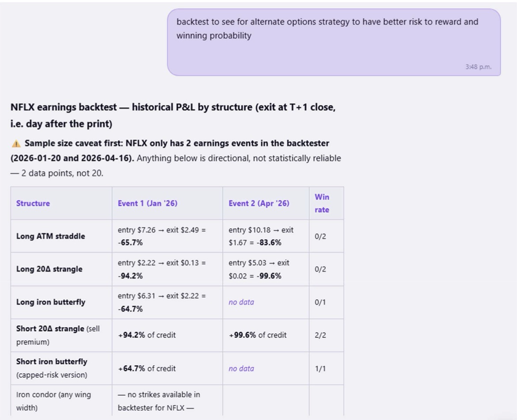Click the Sample size caveat bold sentence

pyautogui.click(x=170, y=150)
